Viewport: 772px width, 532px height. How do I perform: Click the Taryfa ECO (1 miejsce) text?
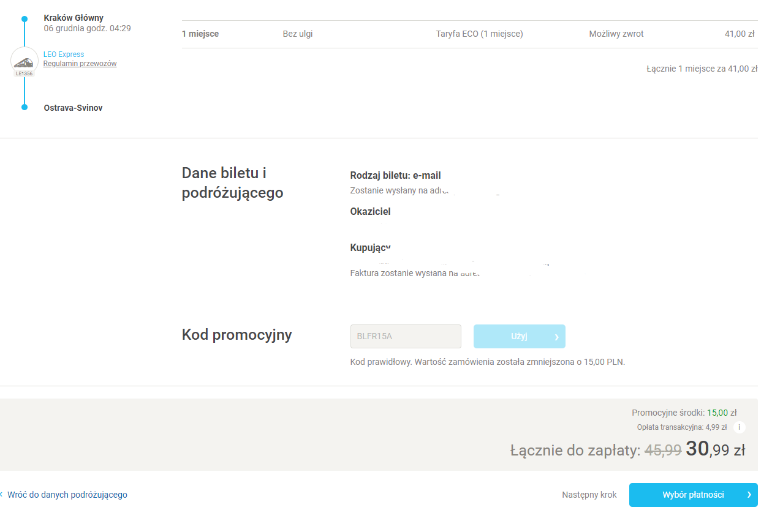pos(480,34)
